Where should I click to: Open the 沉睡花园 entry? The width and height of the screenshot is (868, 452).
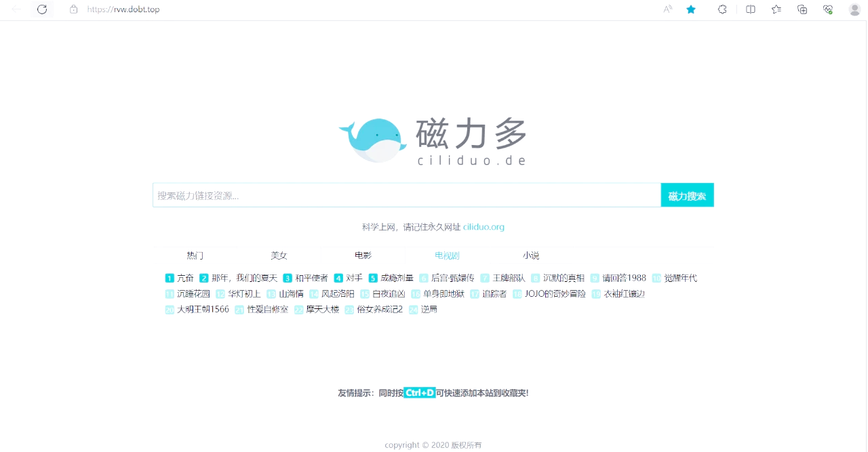pos(193,294)
